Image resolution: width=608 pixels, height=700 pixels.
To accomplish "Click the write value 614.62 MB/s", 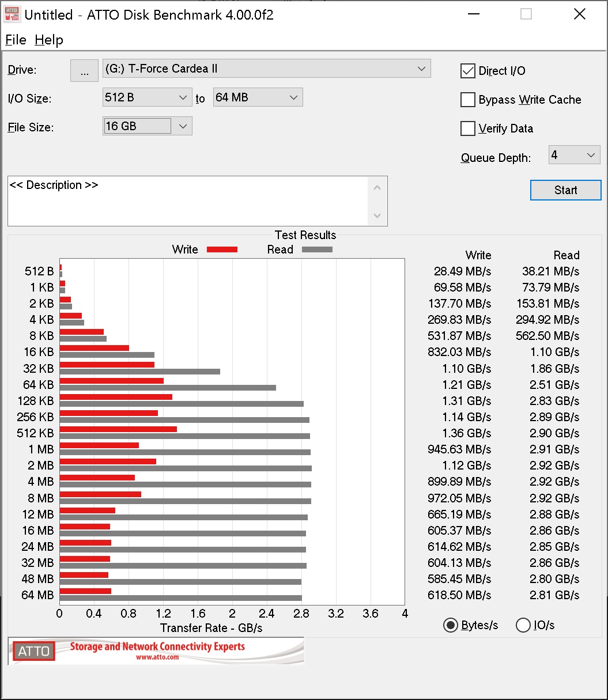I will [459, 546].
